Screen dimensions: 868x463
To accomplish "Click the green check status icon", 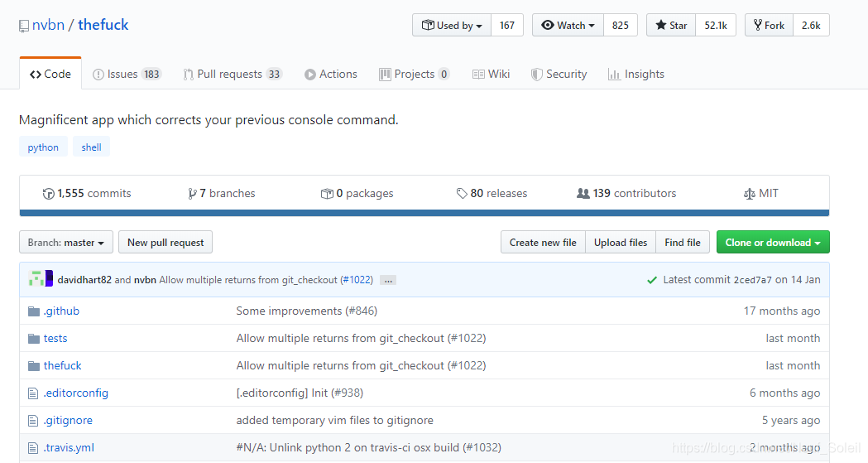I will [x=652, y=280].
